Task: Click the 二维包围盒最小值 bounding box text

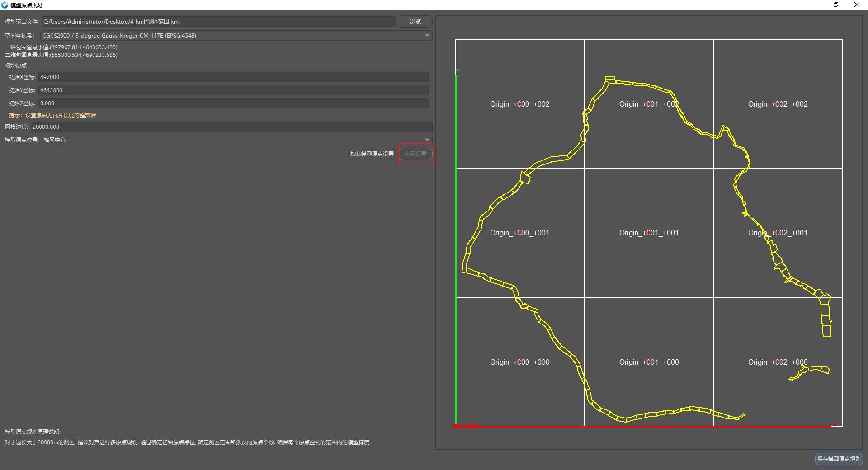Action: coord(61,47)
